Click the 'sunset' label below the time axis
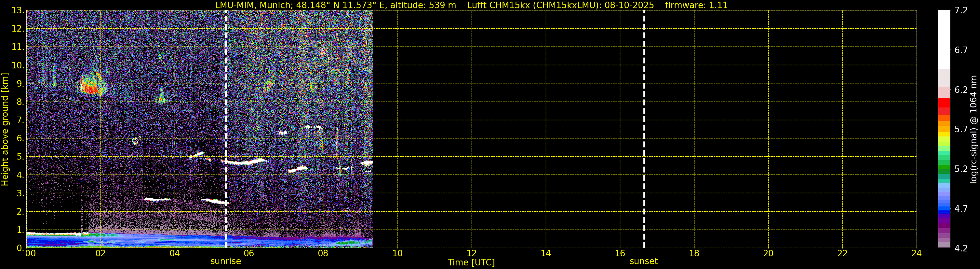980x269 pixels. pos(644,262)
